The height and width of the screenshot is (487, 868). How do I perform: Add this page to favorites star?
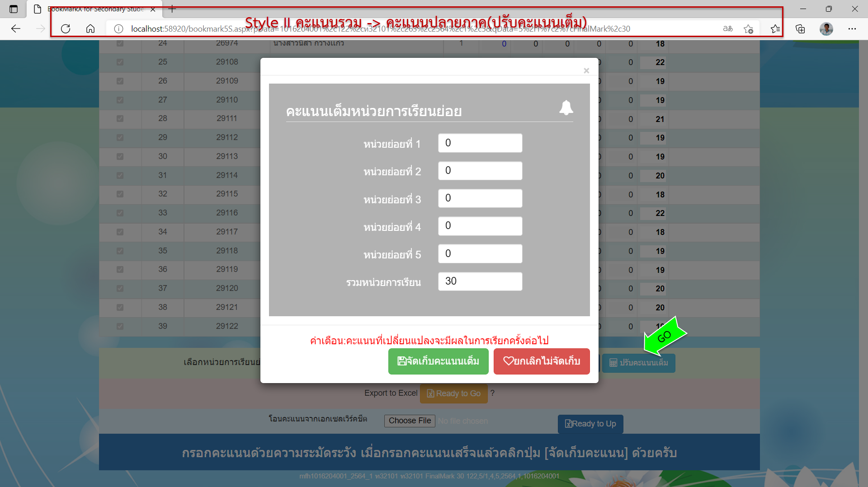(748, 29)
